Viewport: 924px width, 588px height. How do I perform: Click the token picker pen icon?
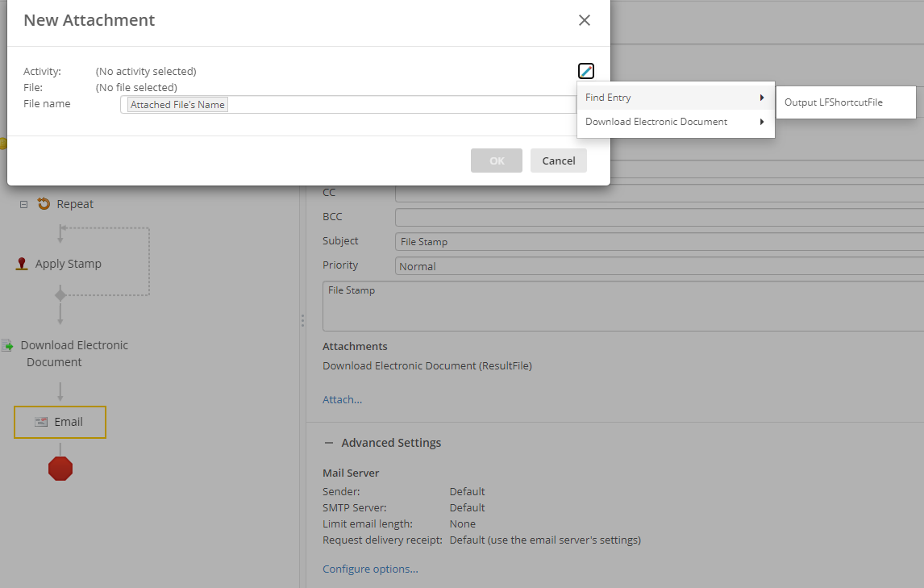pyautogui.click(x=586, y=71)
